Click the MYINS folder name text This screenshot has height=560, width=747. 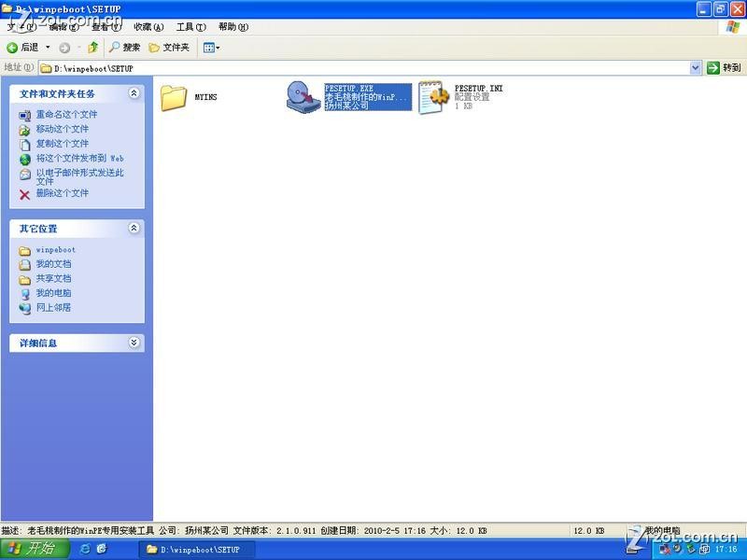tap(205, 97)
